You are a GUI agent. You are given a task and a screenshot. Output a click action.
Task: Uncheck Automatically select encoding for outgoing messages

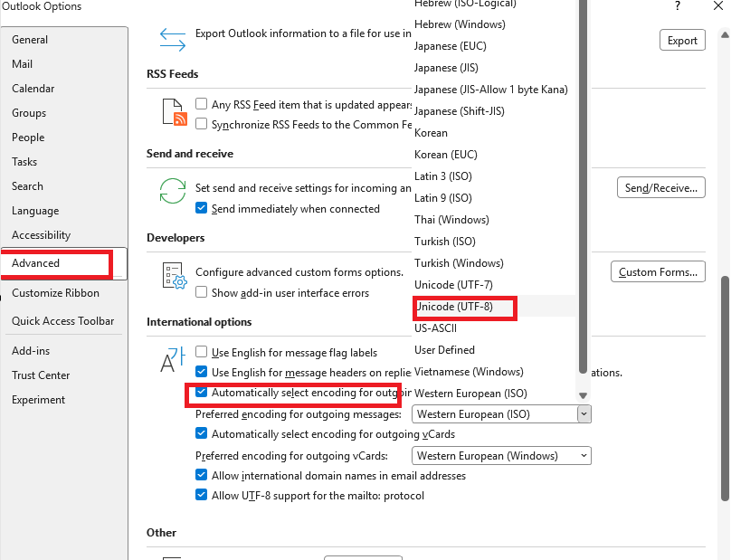[x=202, y=392]
